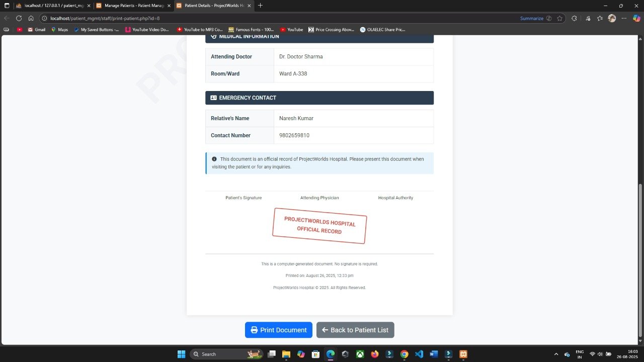The width and height of the screenshot is (644, 362).
Task: Open a new browser tab
Action: point(260,6)
